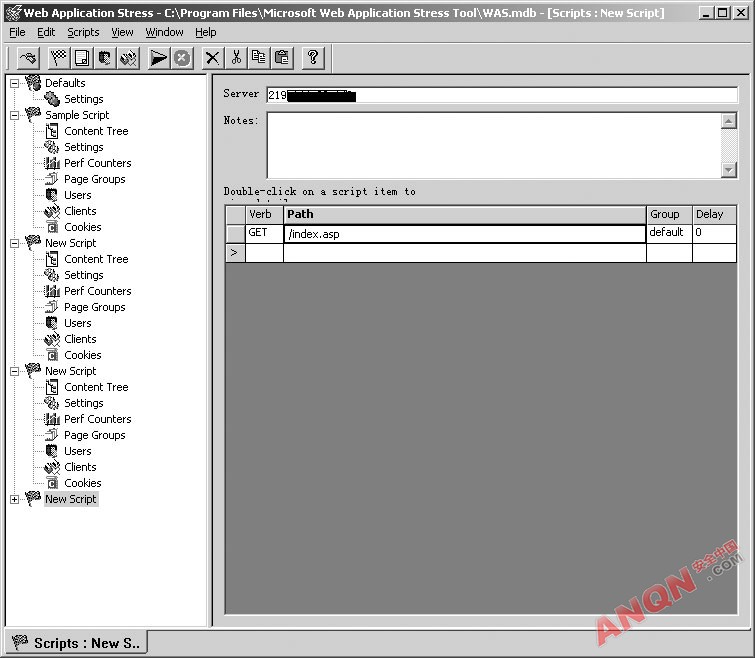755x658 pixels.
Task: Open the Help menu
Action: (x=206, y=32)
